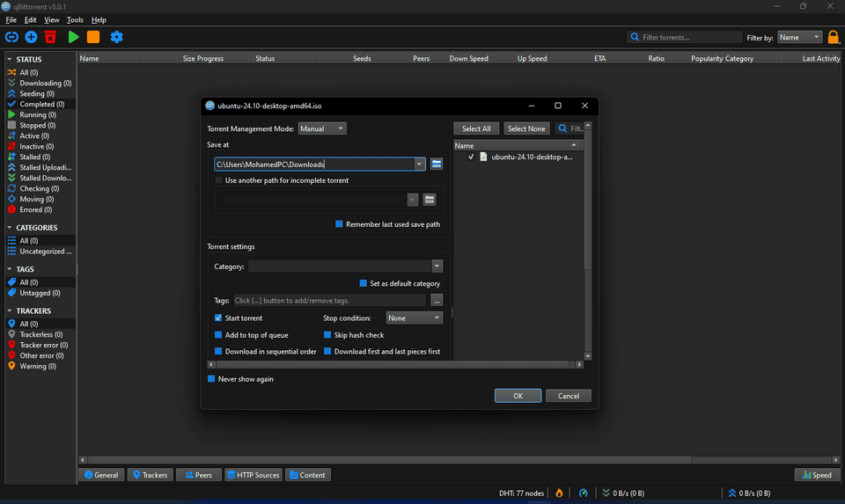Switch to the Trackers tab
This screenshot has width=845, height=504.
(x=151, y=475)
